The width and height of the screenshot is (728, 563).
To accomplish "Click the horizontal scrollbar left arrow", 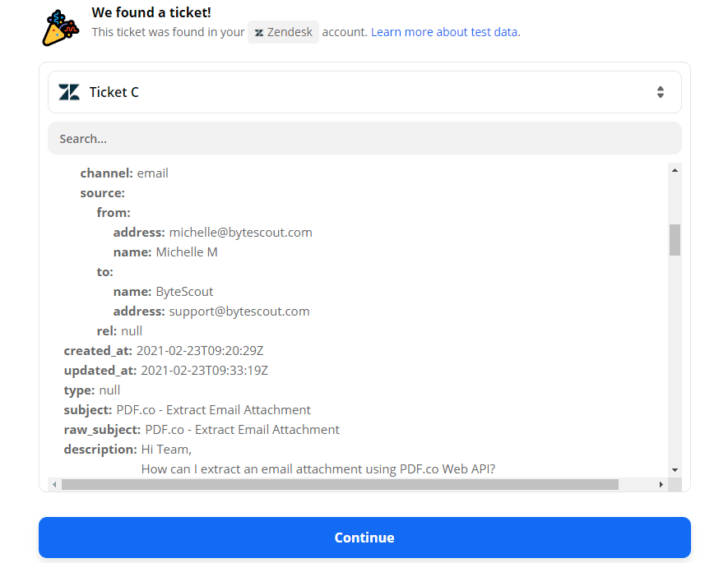I will pyautogui.click(x=55, y=485).
